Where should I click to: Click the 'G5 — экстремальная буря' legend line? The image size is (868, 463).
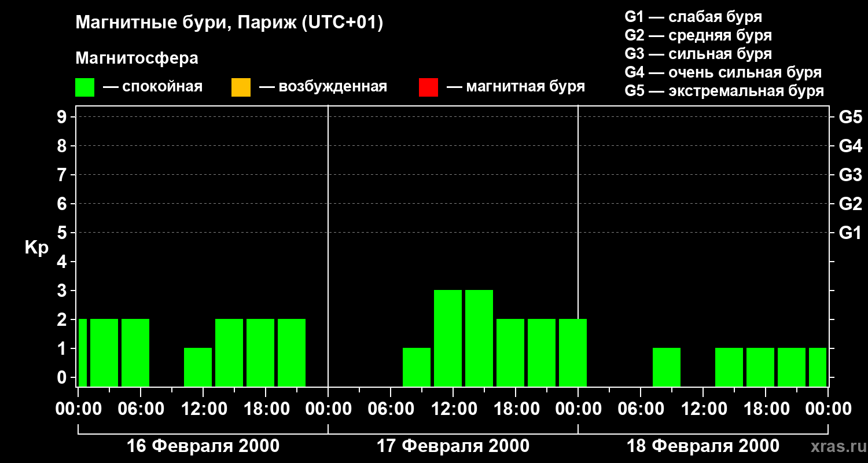pos(724,91)
